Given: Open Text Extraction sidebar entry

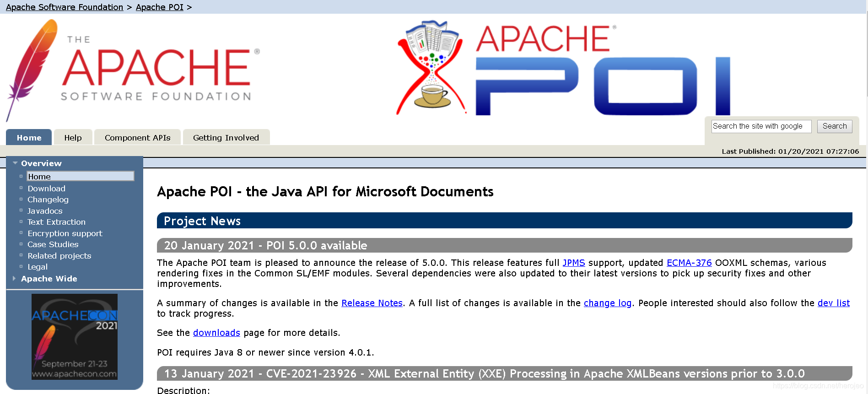Looking at the screenshot, I should tap(56, 222).
